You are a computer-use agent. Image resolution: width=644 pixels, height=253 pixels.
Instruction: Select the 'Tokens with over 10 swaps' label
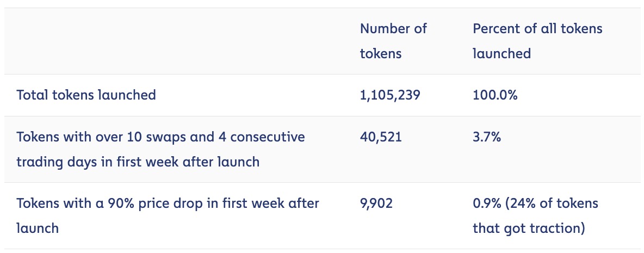(160, 149)
